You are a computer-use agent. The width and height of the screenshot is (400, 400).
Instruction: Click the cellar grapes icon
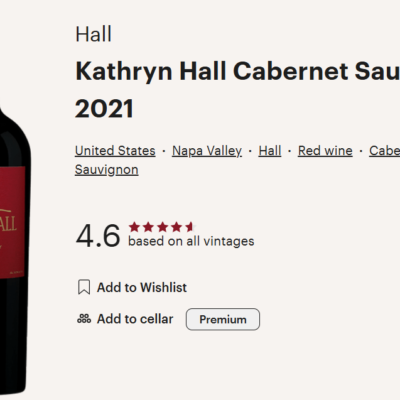tap(84, 319)
